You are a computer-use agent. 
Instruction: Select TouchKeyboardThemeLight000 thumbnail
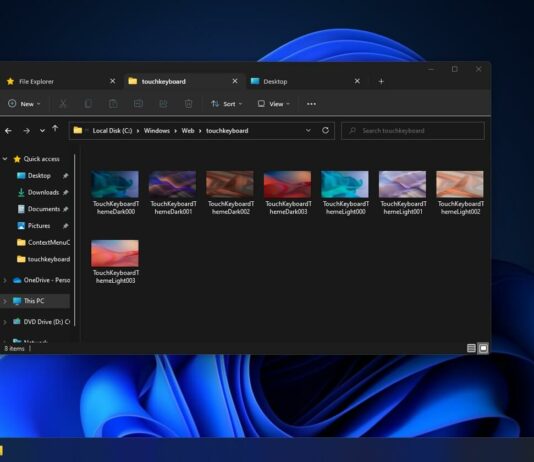click(345, 184)
